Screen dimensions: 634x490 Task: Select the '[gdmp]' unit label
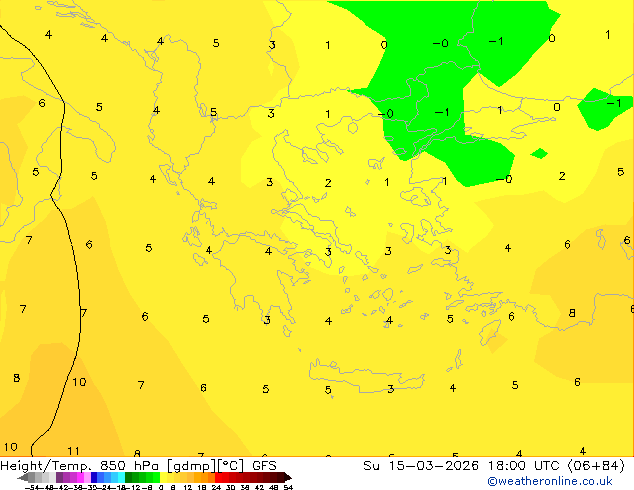(191, 466)
